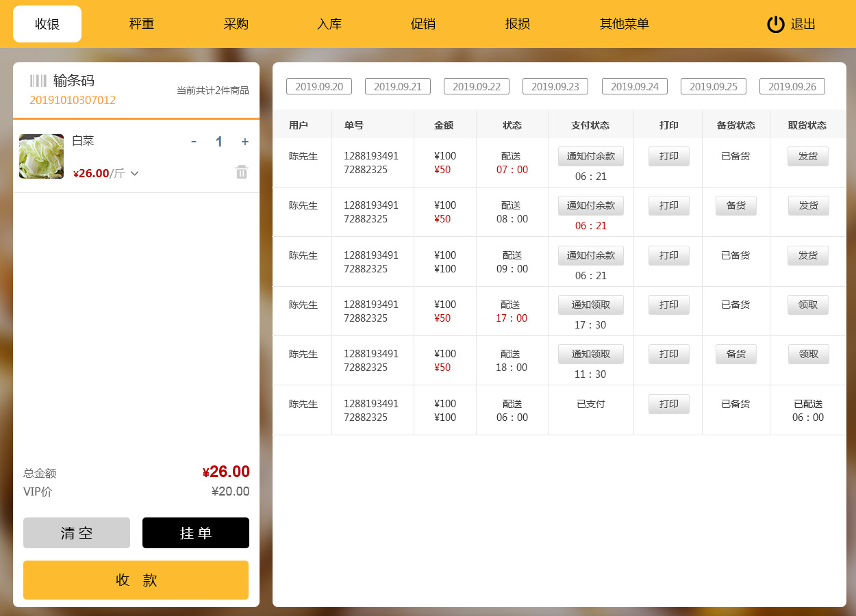Image resolution: width=856 pixels, height=616 pixels.
Task: Increase 白菜 quantity with plus sign
Action: point(244,142)
